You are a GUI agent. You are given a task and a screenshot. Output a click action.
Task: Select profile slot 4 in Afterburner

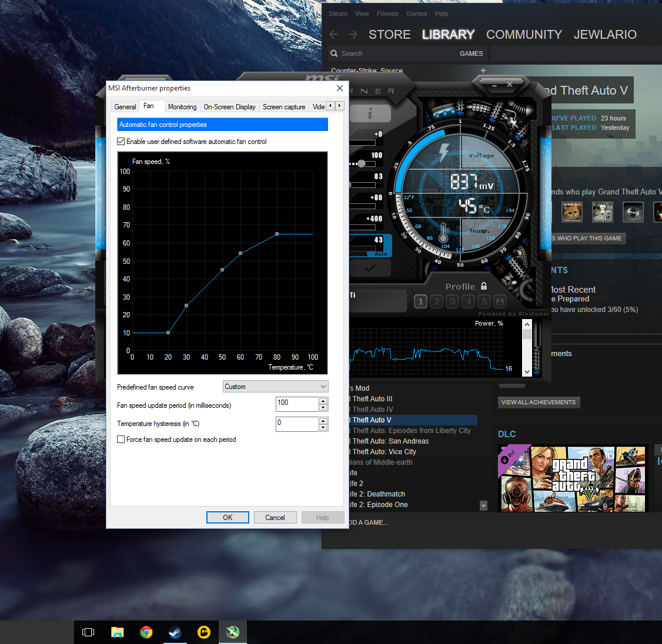pos(469,301)
